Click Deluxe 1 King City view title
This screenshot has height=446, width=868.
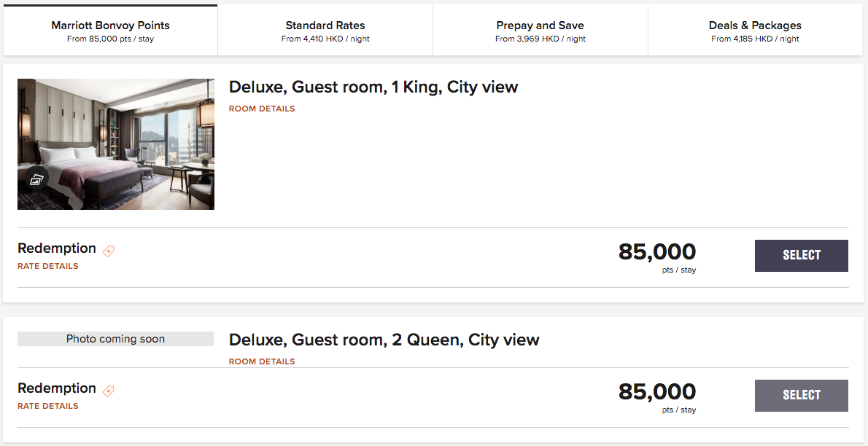pyautogui.click(x=373, y=87)
